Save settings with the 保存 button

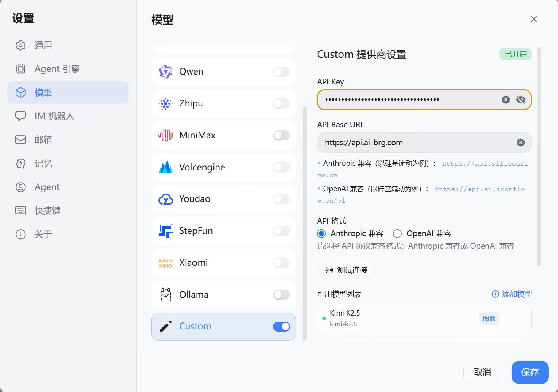530,372
